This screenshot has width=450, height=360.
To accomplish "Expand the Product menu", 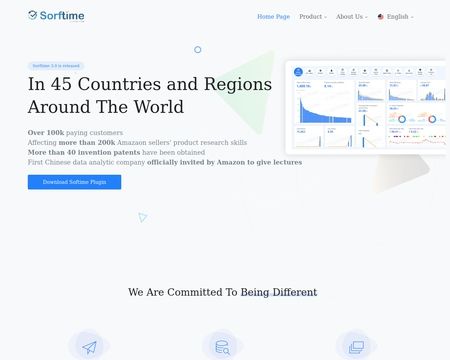I will coord(313,16).
